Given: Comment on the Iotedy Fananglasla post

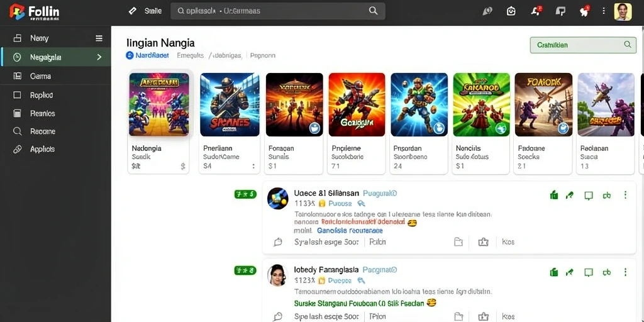Looking at the screenshot, I should [589, 272].
